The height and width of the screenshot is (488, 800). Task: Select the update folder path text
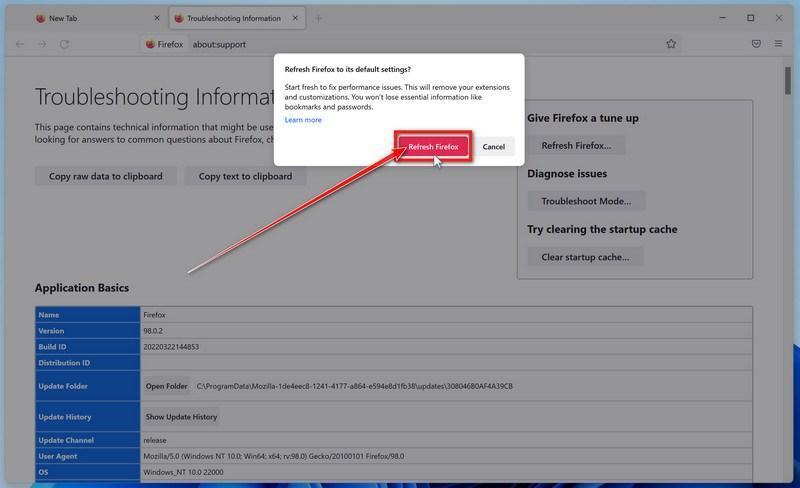pos(355,386)
